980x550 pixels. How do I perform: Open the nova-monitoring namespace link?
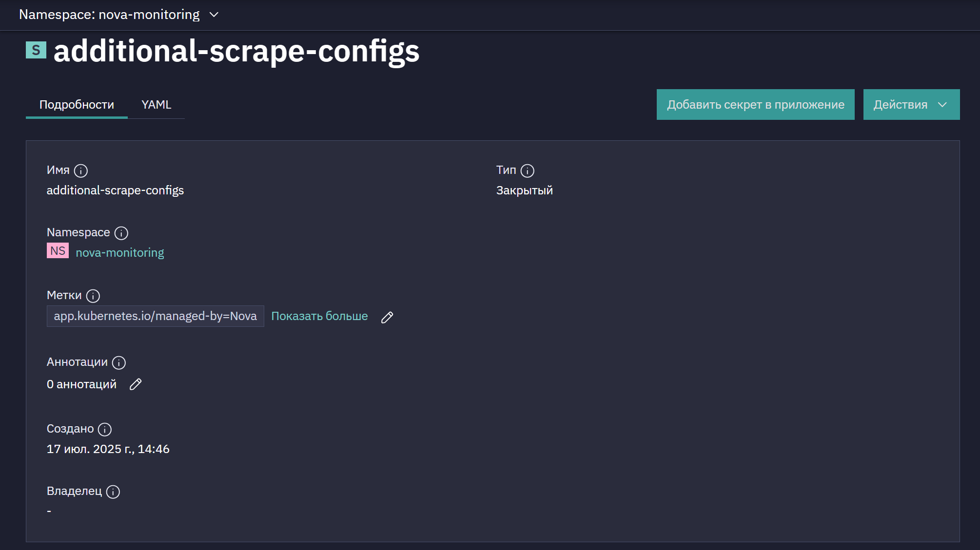pyautogui.click(x=120, y=253)
